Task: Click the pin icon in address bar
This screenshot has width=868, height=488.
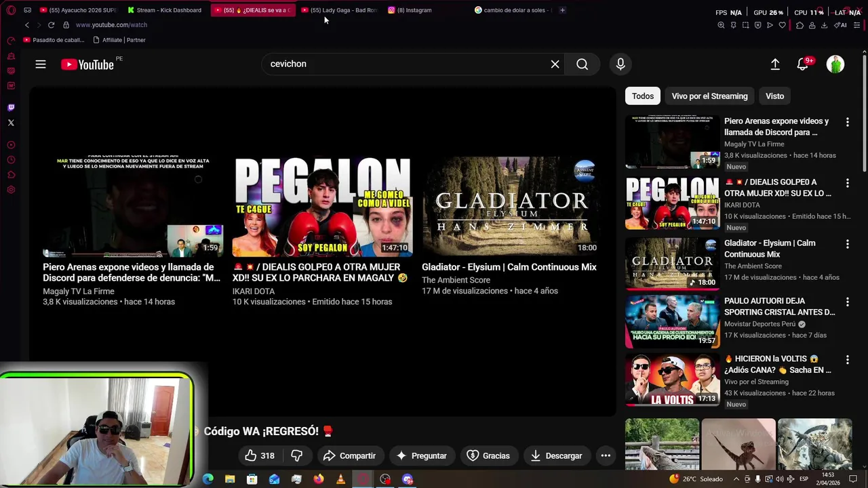Action: click(x=733, y=25)
